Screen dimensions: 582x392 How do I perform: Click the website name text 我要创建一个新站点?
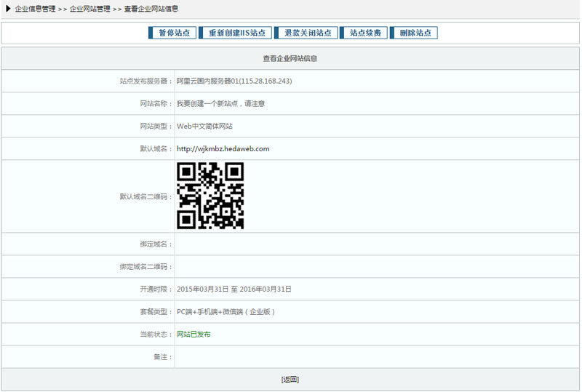220,104
